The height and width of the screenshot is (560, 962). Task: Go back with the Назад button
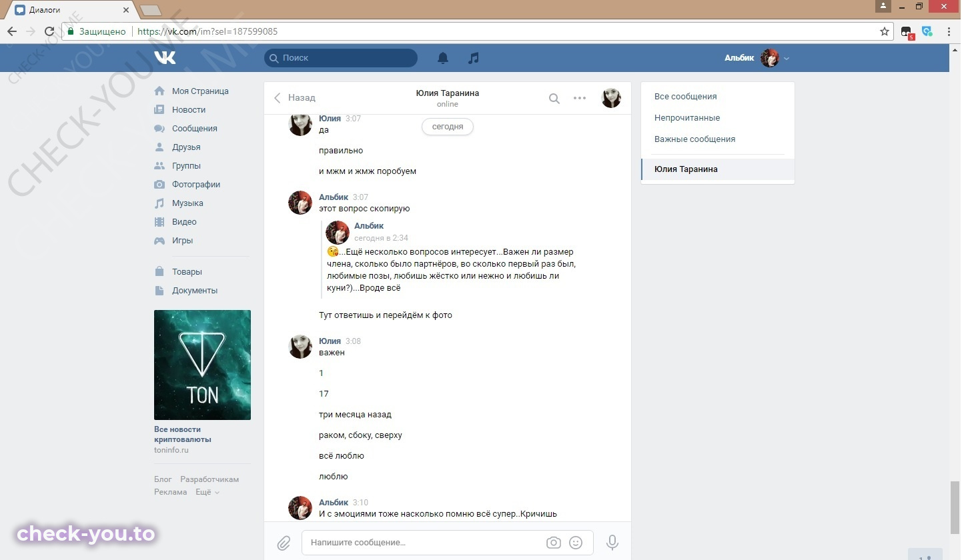294,98
